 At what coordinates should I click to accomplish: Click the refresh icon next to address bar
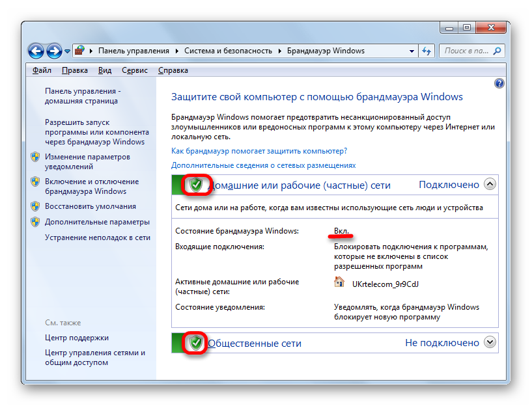click(x=427, y=51)
